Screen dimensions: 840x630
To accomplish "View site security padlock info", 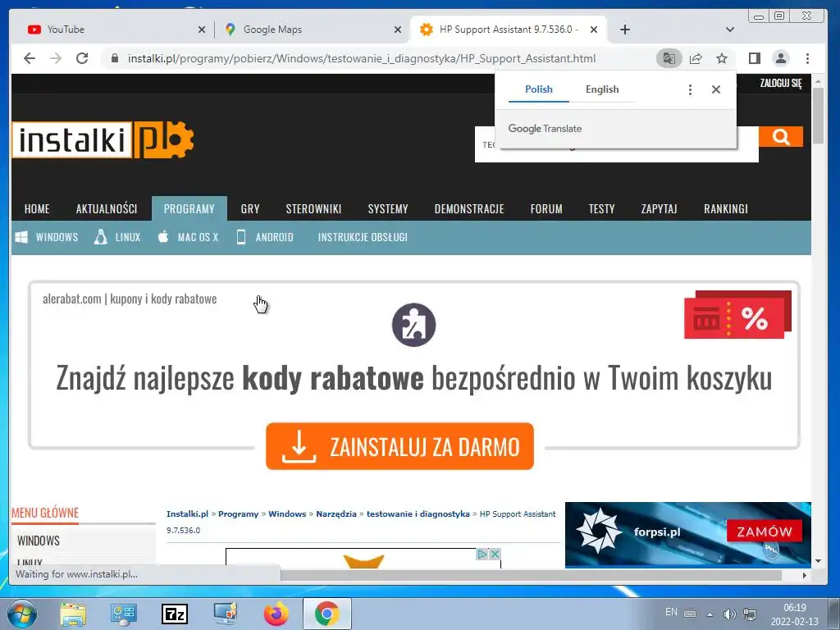I will click(114, 58).
